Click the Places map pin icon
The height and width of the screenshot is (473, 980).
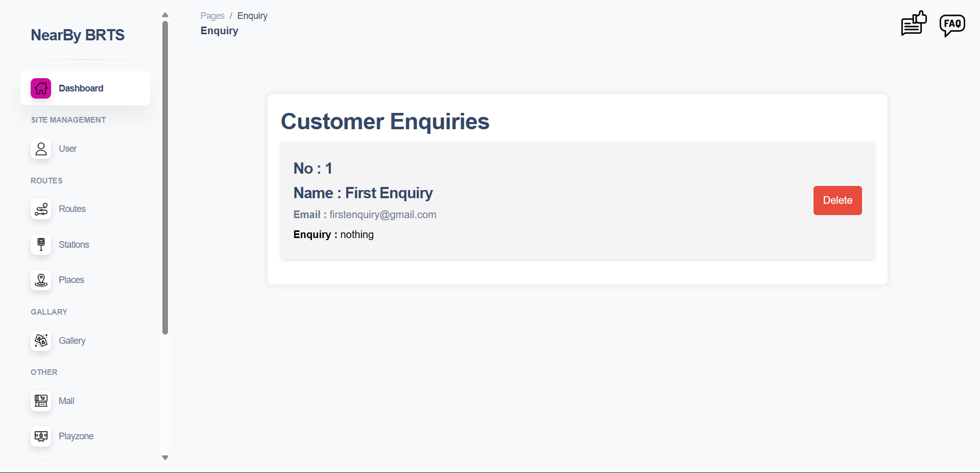click(41, 280)
